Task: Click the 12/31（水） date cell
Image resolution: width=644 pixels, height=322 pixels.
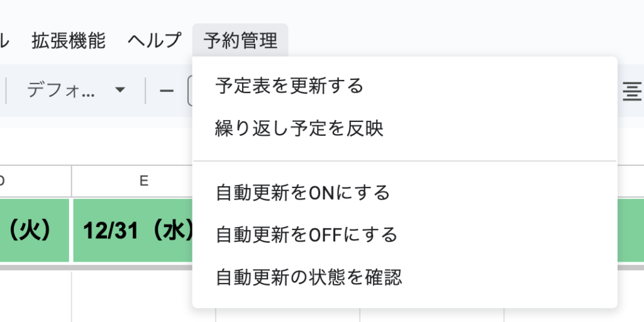Action: (132, 230)
